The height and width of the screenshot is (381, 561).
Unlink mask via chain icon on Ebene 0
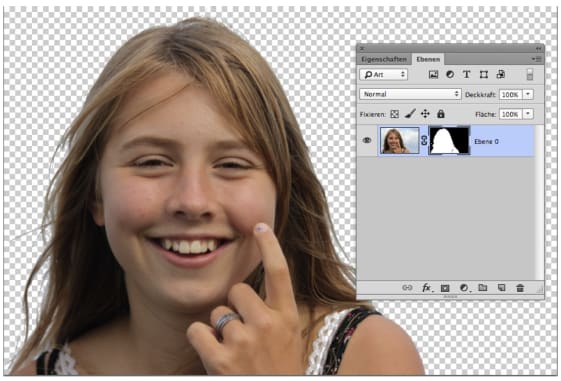[424, 141]
